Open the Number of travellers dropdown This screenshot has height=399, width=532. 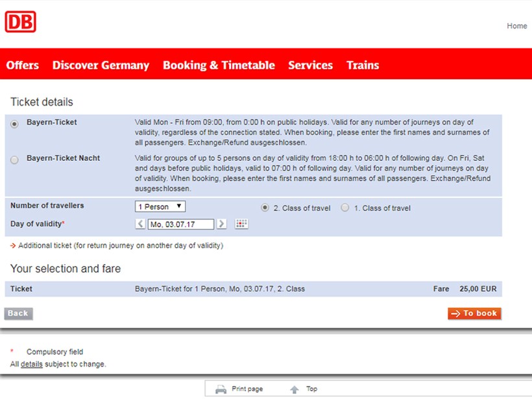160,207
